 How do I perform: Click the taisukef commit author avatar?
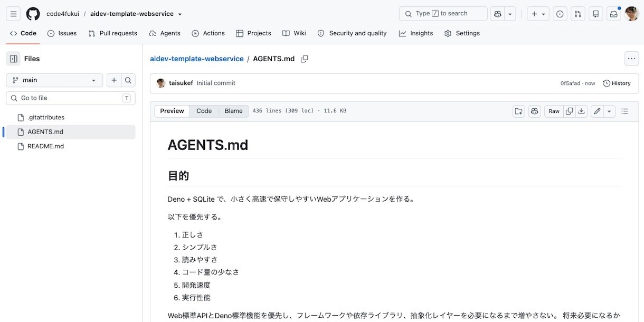tap(161, 83)
